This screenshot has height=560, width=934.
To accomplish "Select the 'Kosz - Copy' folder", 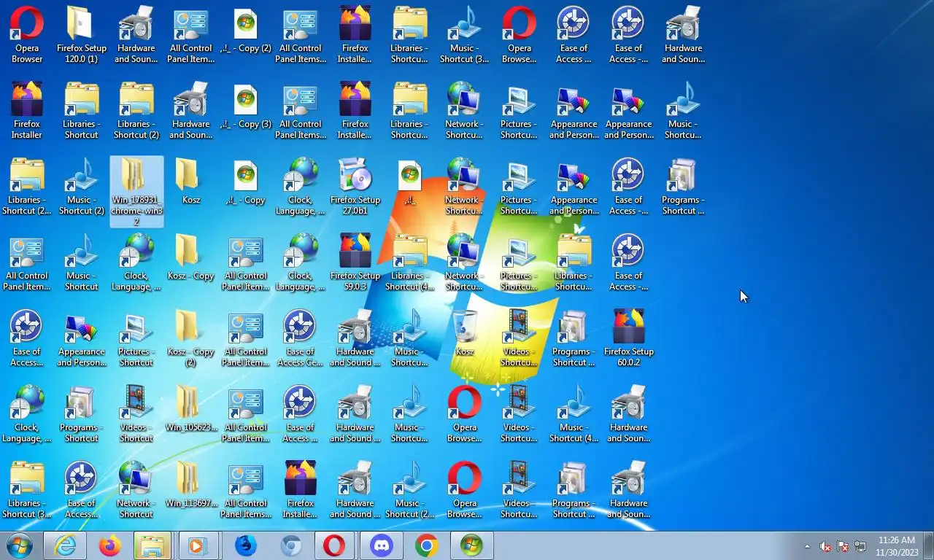I will tap(190, 258).
